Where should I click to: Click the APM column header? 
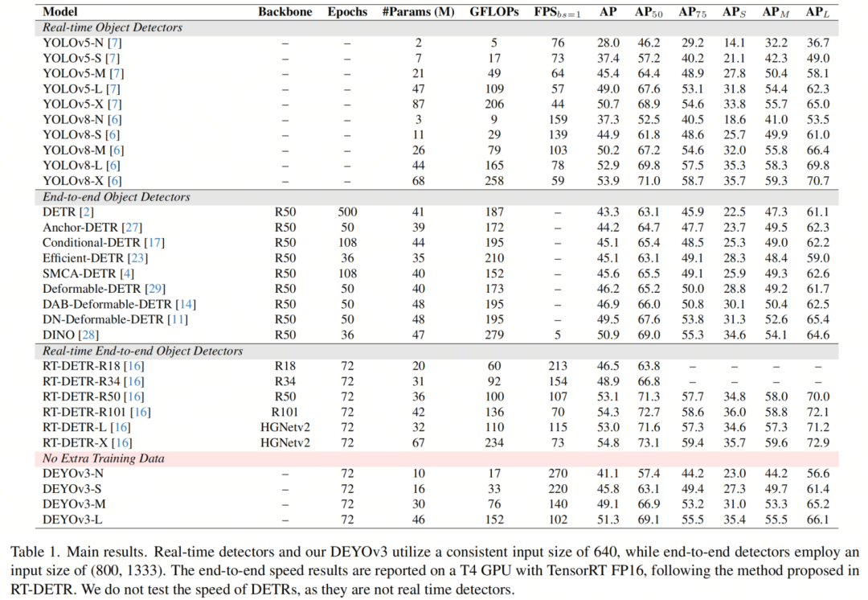click(776, 13)
